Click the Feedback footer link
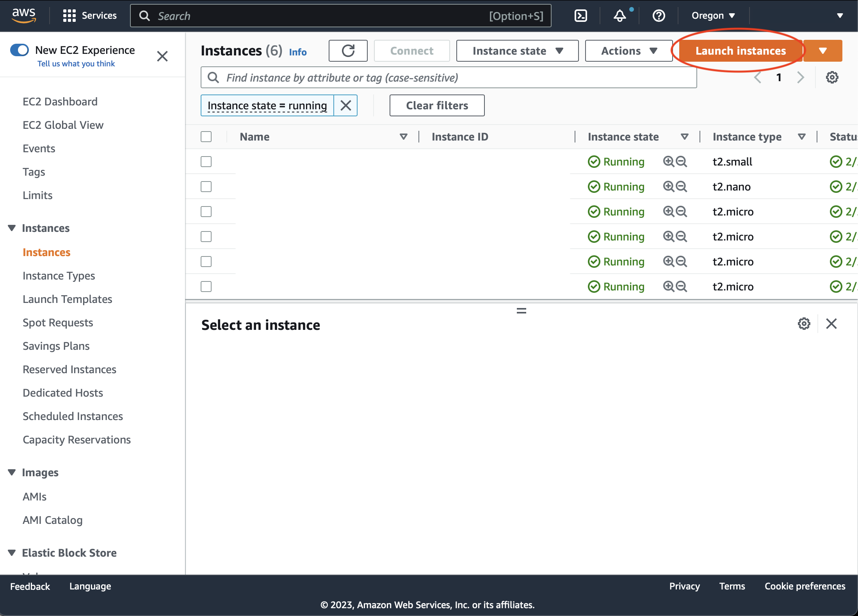Viewport: 858px width, 616px height. click(x=30, y=586)
